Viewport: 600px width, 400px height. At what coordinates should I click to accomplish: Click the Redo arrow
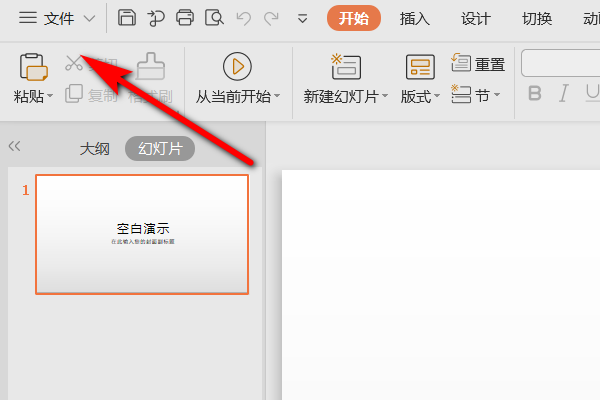(271, 18)
